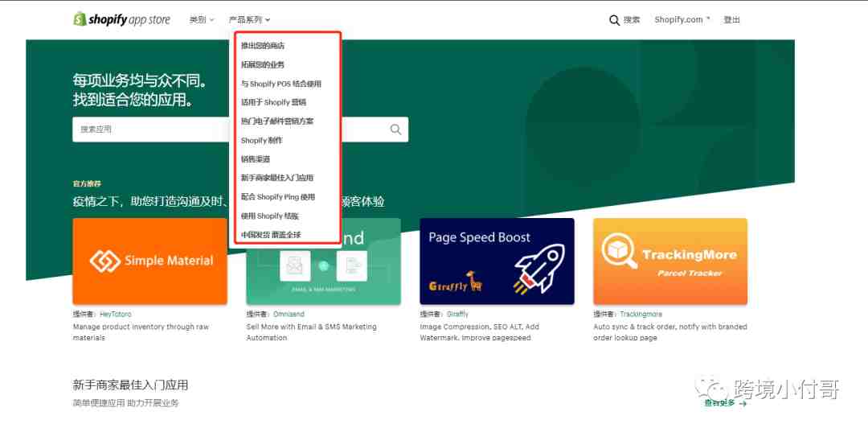
Task: Click 'Manage product inventory through raw materials' text
Action: (141, 332)
